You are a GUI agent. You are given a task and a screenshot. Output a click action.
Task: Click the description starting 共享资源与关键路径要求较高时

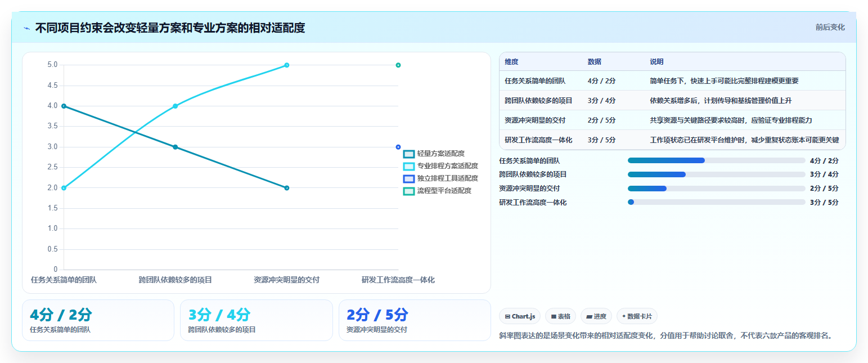731,120
